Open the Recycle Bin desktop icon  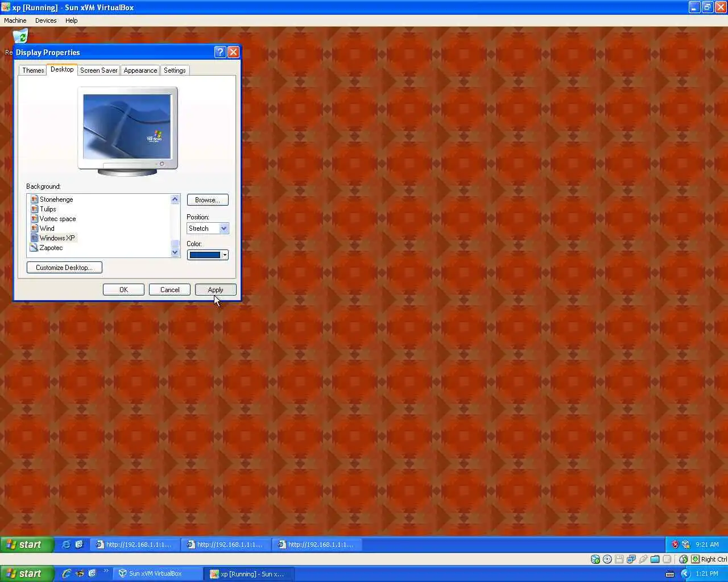pos(20,37)
